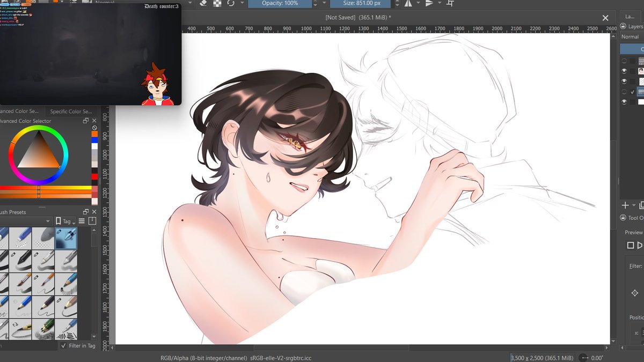Click the storage resources icon next to Tag
This screenshot has width=644, height=362.
tap(92, 221)
